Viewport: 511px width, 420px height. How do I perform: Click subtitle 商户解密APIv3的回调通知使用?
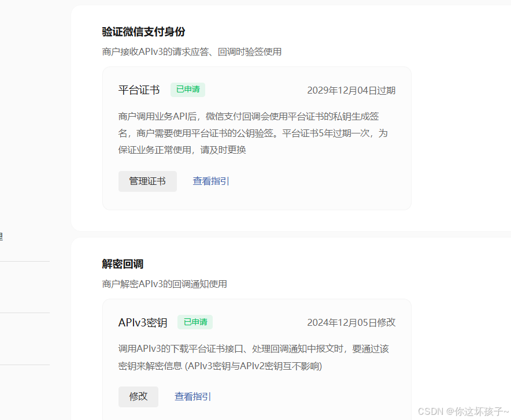(164, 284)
